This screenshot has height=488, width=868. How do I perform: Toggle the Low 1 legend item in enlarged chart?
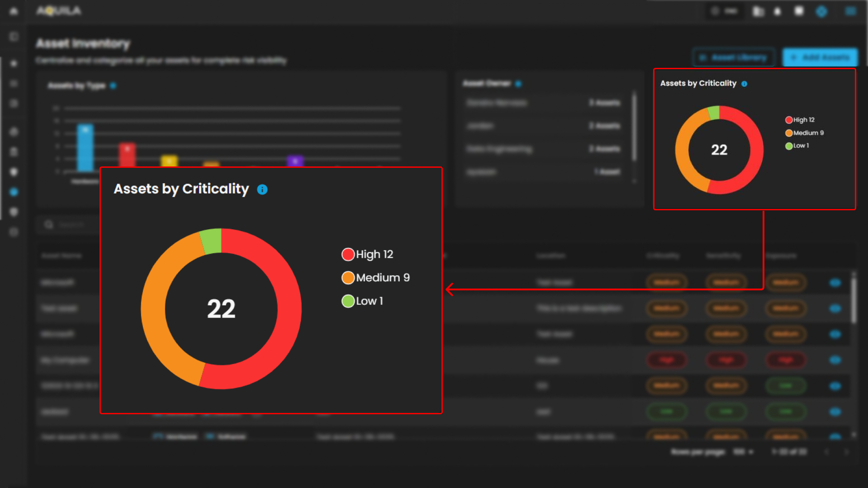362,301
